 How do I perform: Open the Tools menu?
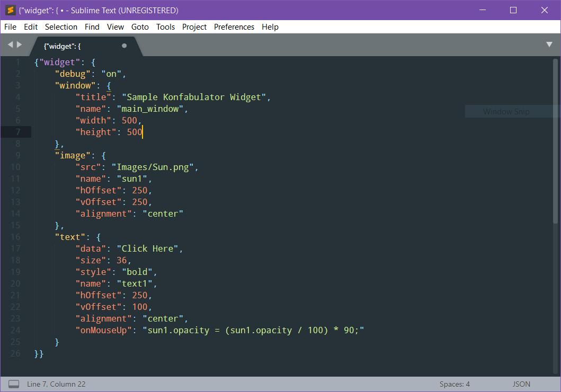pos(165,27)
